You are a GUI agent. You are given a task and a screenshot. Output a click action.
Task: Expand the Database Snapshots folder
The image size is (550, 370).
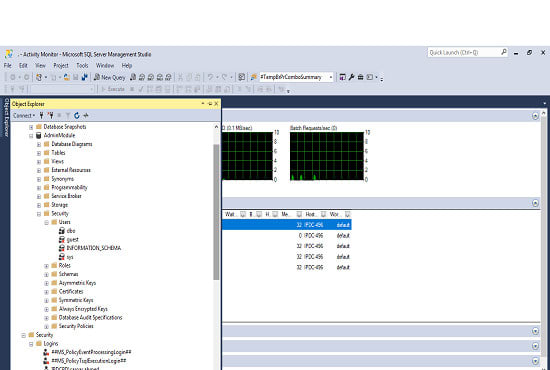click(x=31, y=127)
